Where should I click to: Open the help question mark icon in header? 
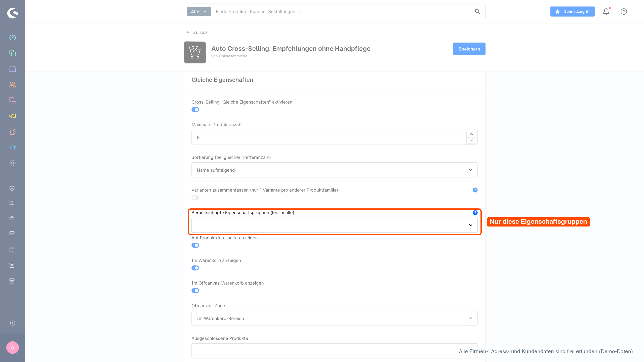click(x=624, y=12)
